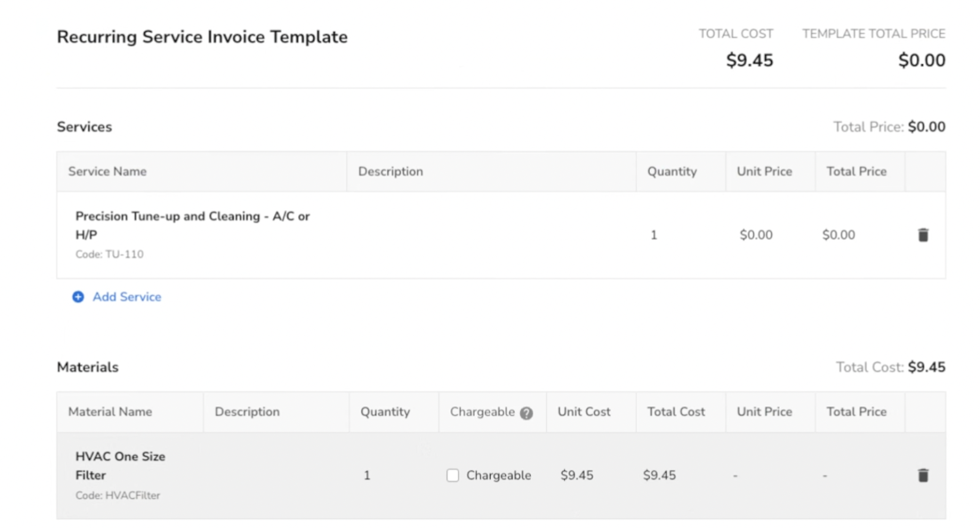980x528 pixels.
Task: Click the Materials Quantity column header
Action: coord(385,413)
